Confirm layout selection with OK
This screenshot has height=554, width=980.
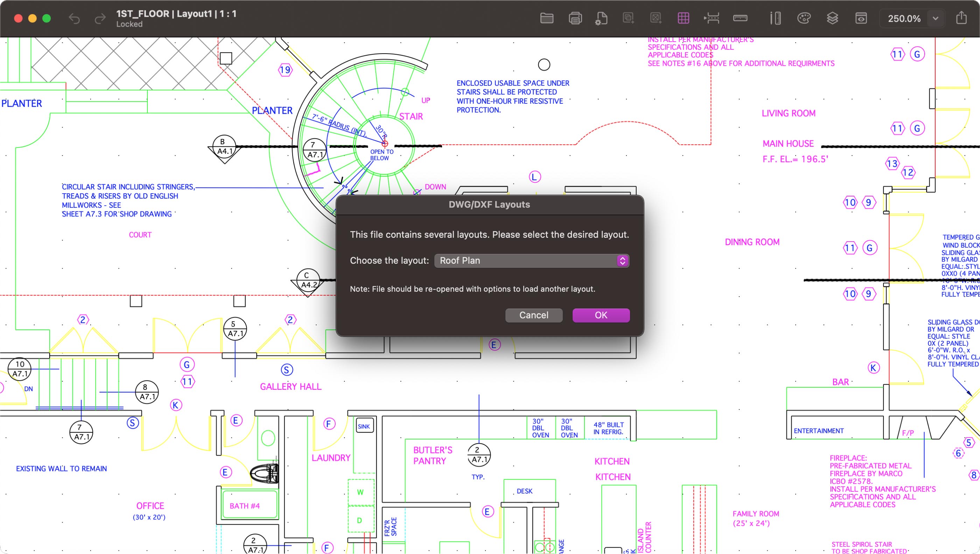tap(601, 315)
